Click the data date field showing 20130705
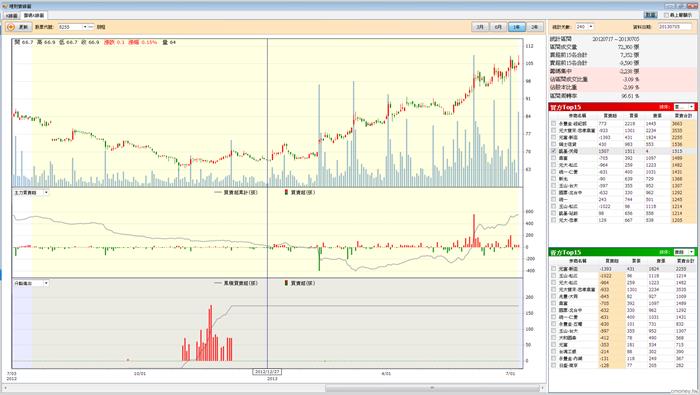The height and width of the screenshot is (395, 700). point(674,27)
